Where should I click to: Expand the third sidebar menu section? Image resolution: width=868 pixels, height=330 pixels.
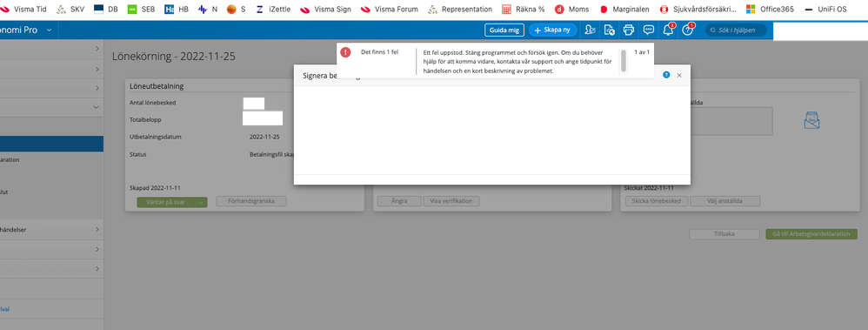coord(97,88)
